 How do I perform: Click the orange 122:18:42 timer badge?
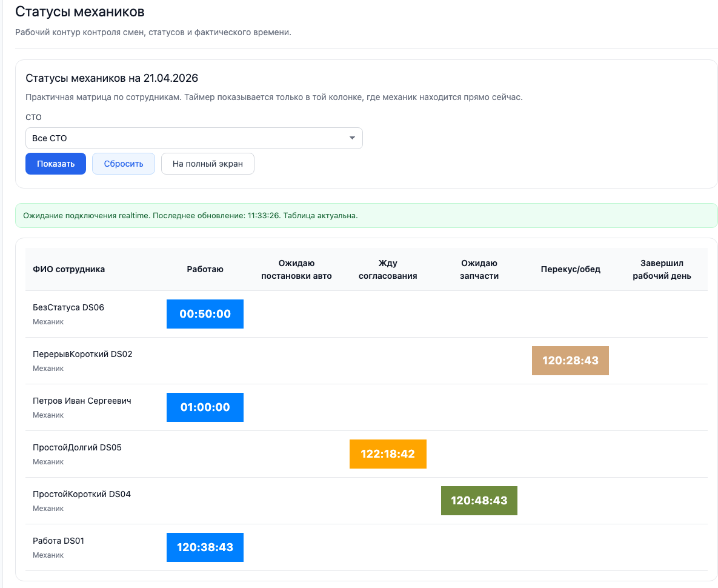coord(388,454)
